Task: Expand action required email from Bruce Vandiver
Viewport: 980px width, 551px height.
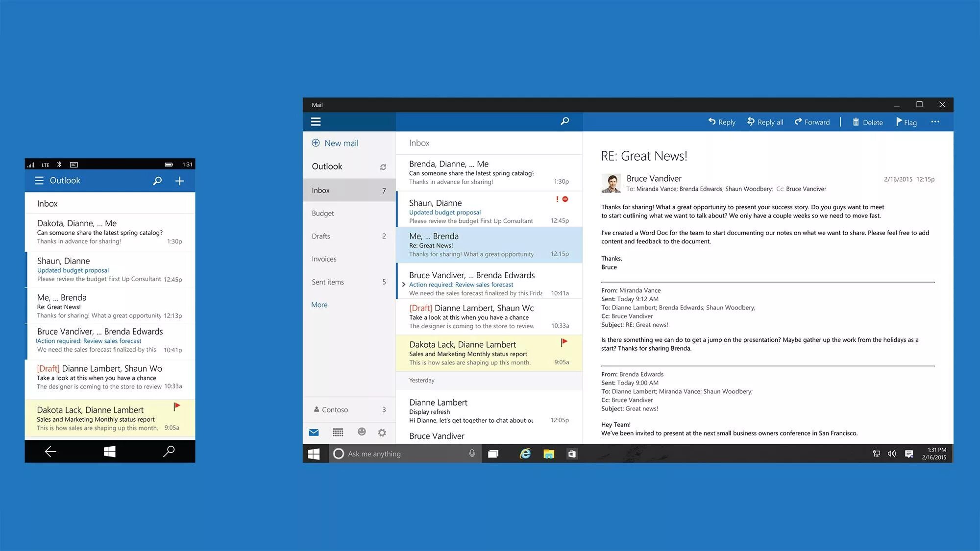Action: 405,284
